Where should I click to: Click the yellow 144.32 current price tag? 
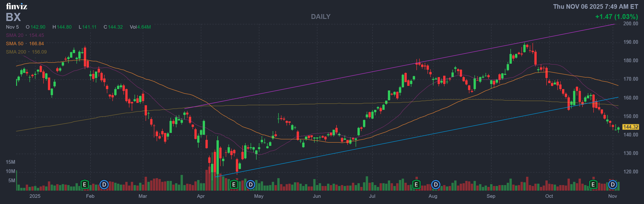coord(630,127)
